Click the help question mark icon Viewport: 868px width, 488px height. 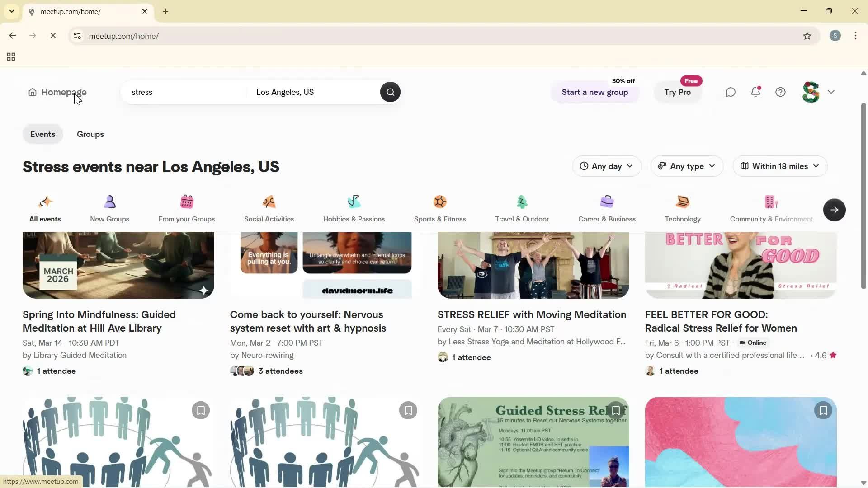pos(780,92)
